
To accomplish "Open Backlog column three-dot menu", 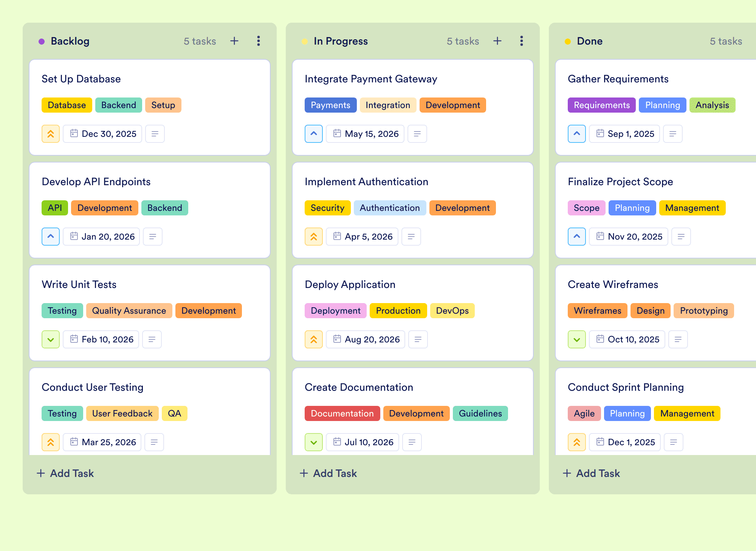I will [259, 41].
